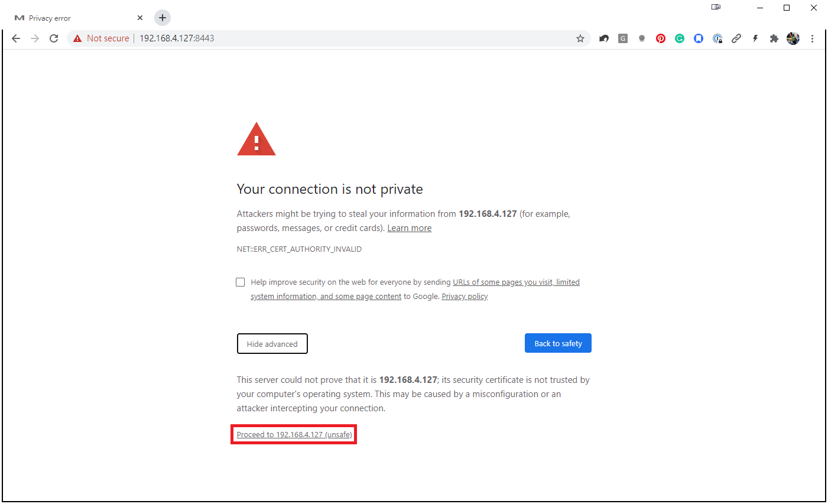Open the profile avatar menu
The width and height of the screenshot is (828, 504).
[793, 38]
